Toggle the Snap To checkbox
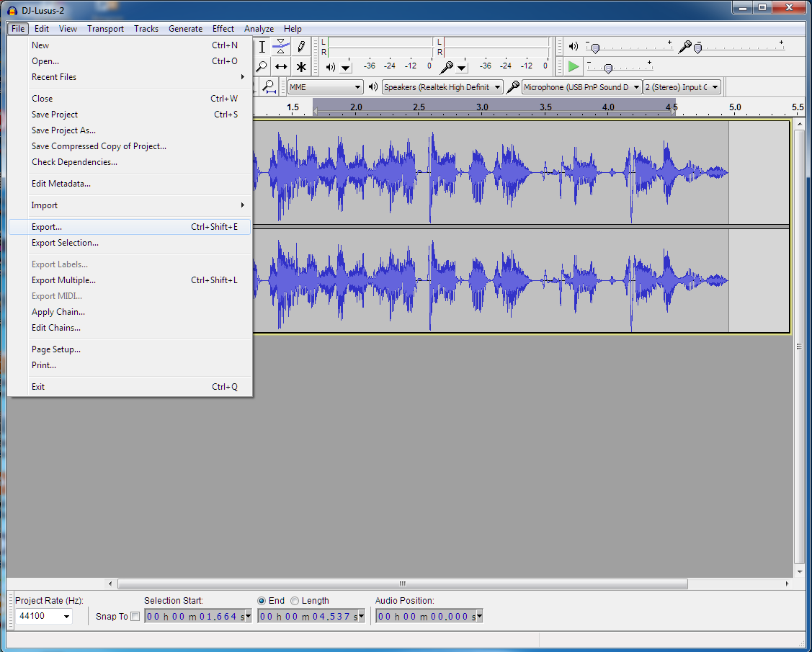This screenshot has width=812, height=652. click(135, 616)
